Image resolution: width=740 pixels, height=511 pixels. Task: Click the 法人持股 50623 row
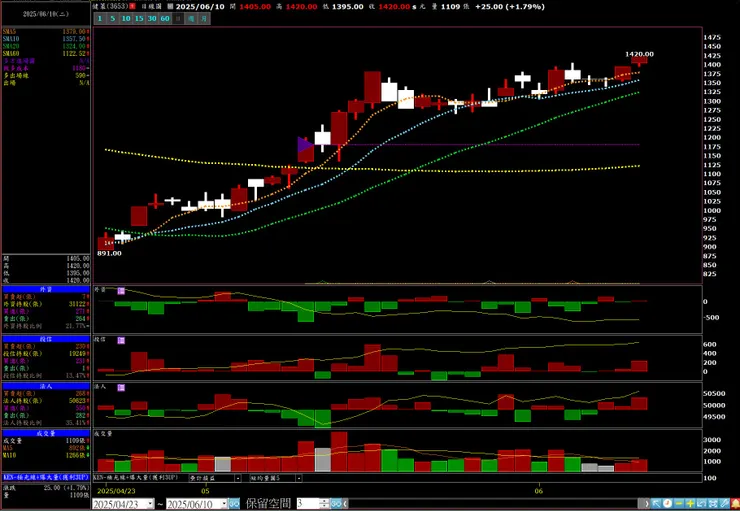46,401
